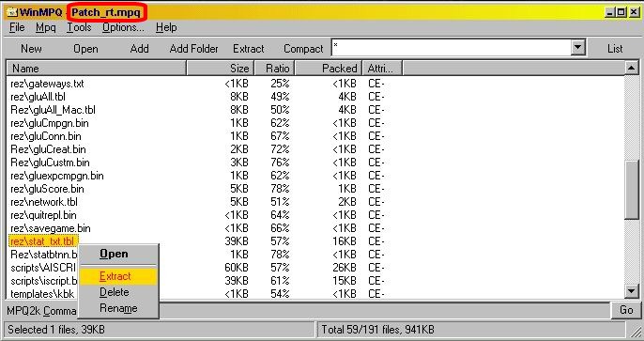Image resolution: width=644 pixels, height=341 pixels.
Task: Click the List button
Action: 615,49
